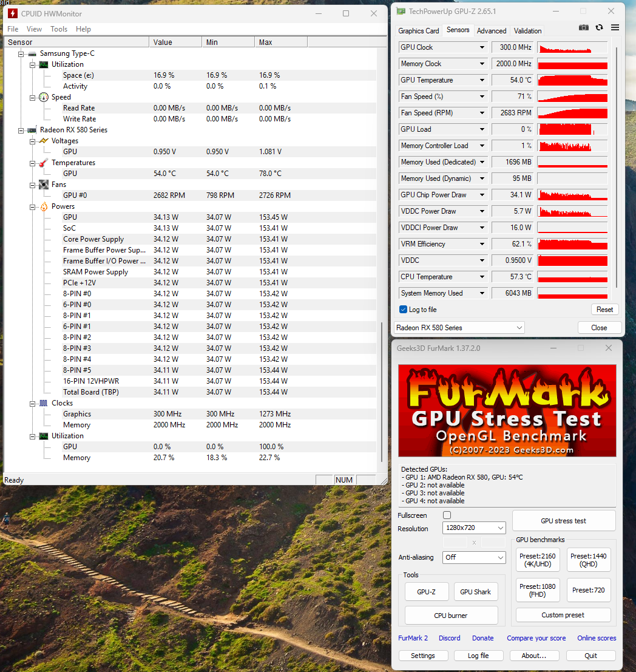Screen dimensions: 636x672
Task: Click the GPU-Z refresh icon
Action: pyautogui.click(x=599, y=27)
